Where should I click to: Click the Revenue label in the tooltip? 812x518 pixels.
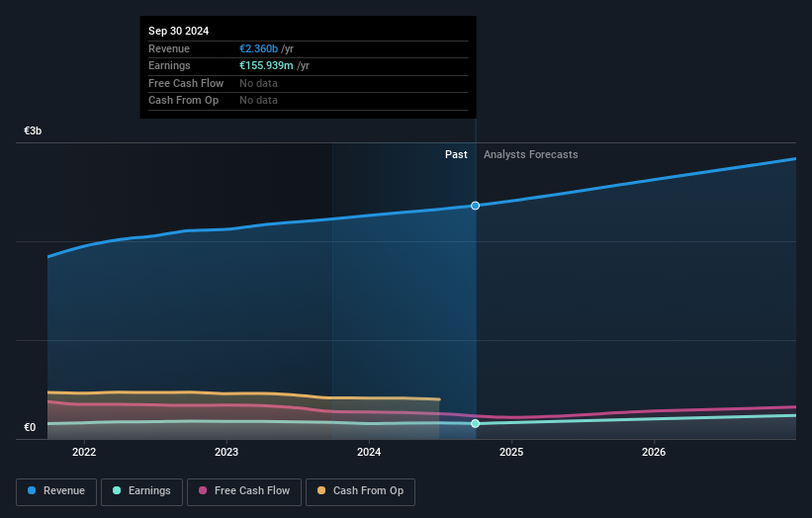(169, 48)
